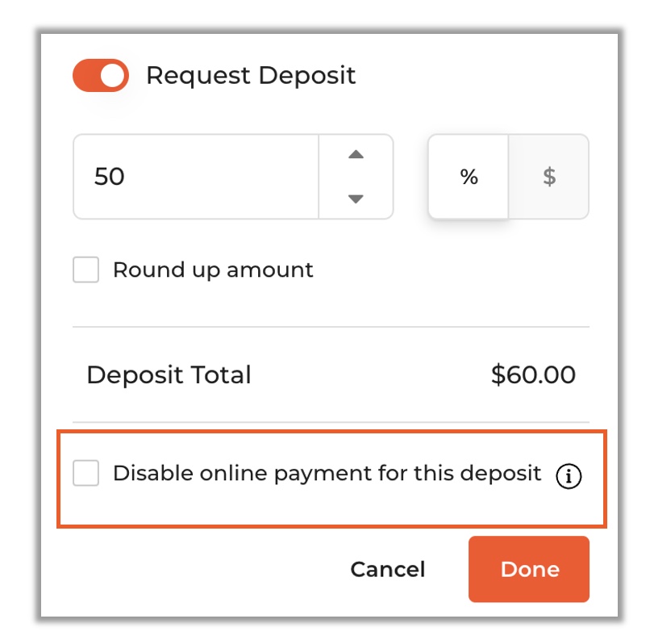Click the $60.00 deposit total amount

[x=533, y=374]
